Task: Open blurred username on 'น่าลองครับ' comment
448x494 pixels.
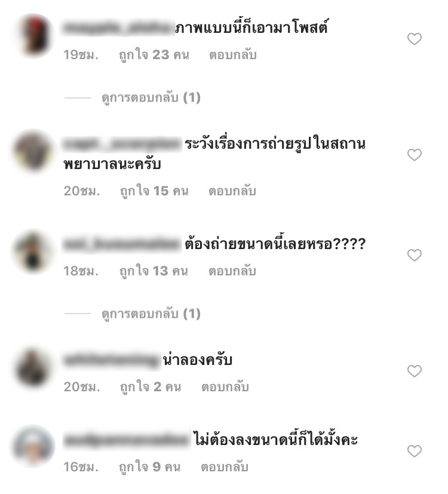Action: [x=112, y=360]
